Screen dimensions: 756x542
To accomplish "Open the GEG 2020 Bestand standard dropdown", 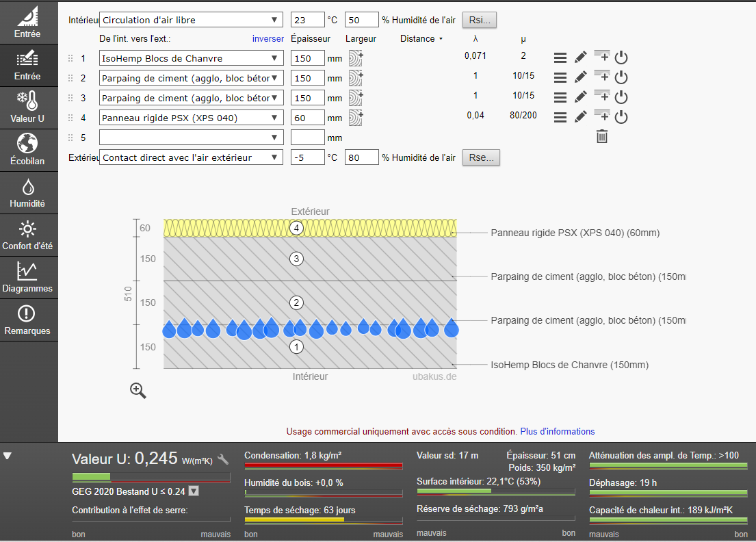I will [194, 491].
